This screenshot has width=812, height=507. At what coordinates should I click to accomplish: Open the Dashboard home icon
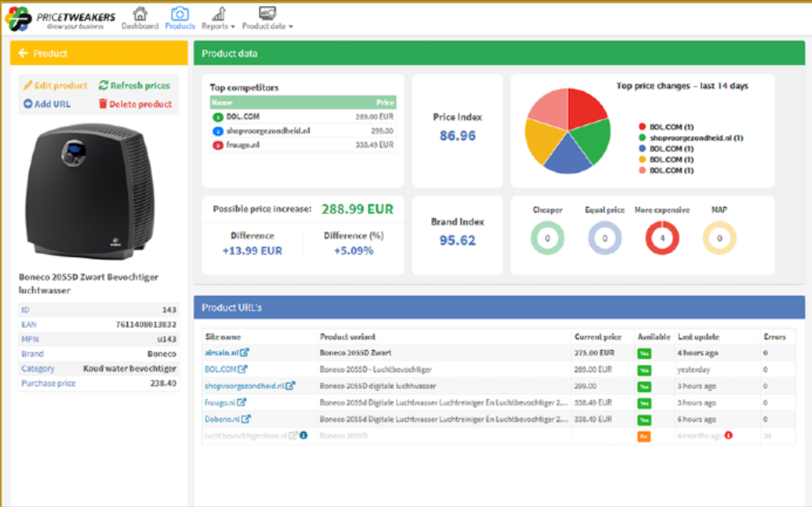[140, 13]
